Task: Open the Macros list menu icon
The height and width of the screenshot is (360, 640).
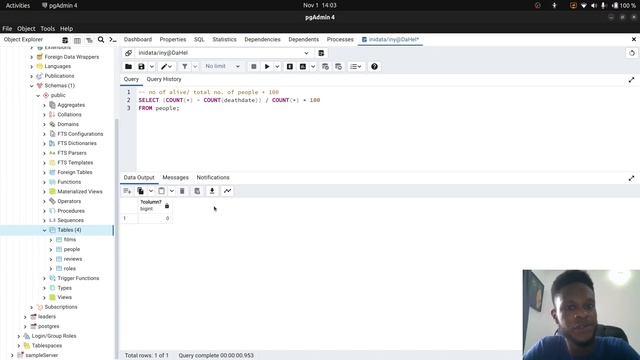Action: coord(356,67)
